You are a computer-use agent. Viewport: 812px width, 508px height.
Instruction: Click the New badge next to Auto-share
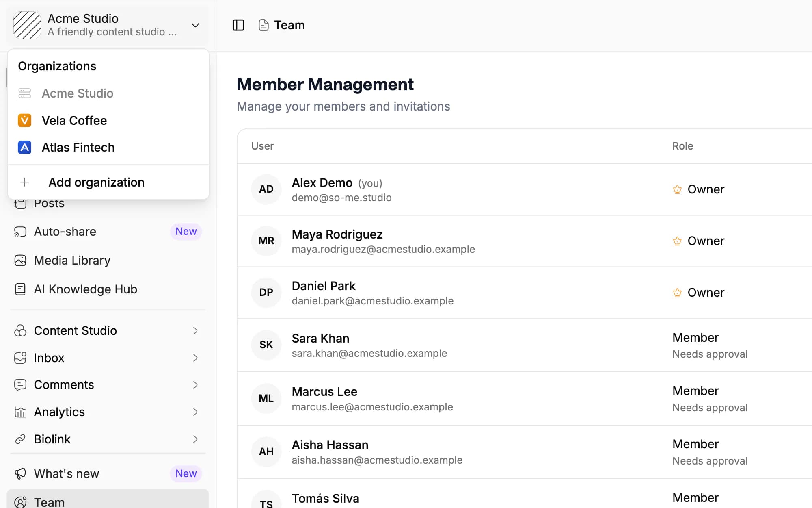pyautogui.click(x=186, y=232)
